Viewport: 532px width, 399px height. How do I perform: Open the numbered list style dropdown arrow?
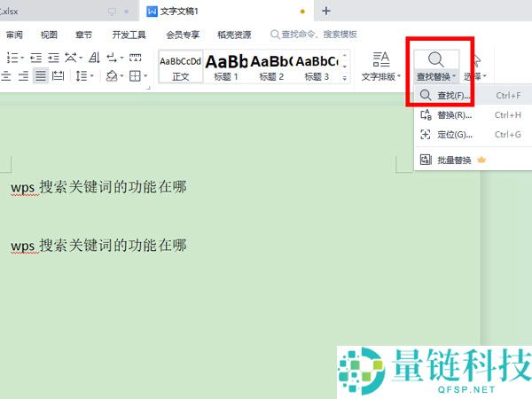point(22,58)
